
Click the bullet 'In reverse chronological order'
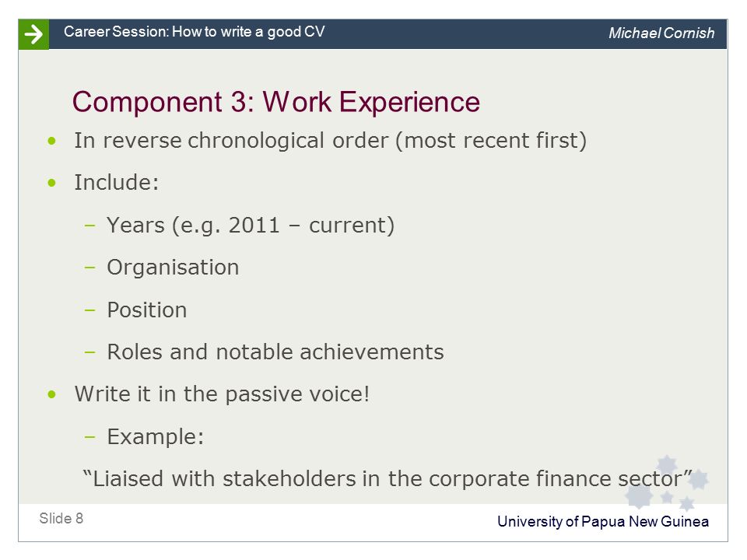point(330,141)
